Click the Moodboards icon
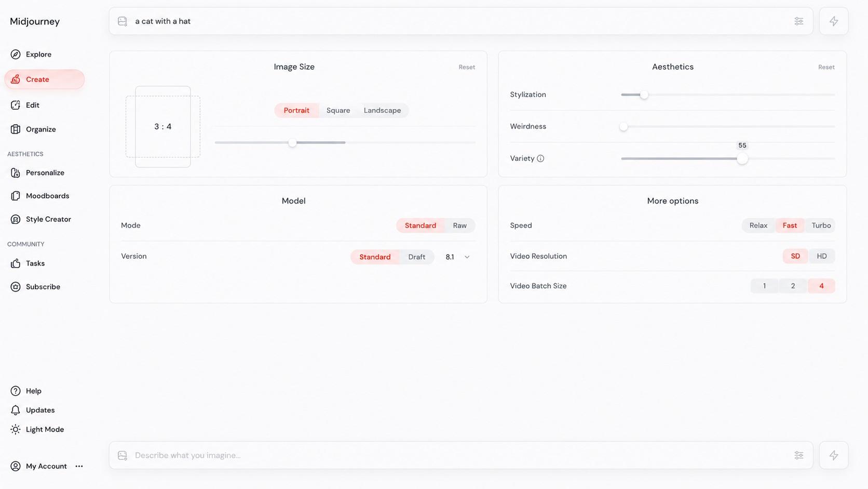This screenshot has height=489, width=868. click(16, 196)
